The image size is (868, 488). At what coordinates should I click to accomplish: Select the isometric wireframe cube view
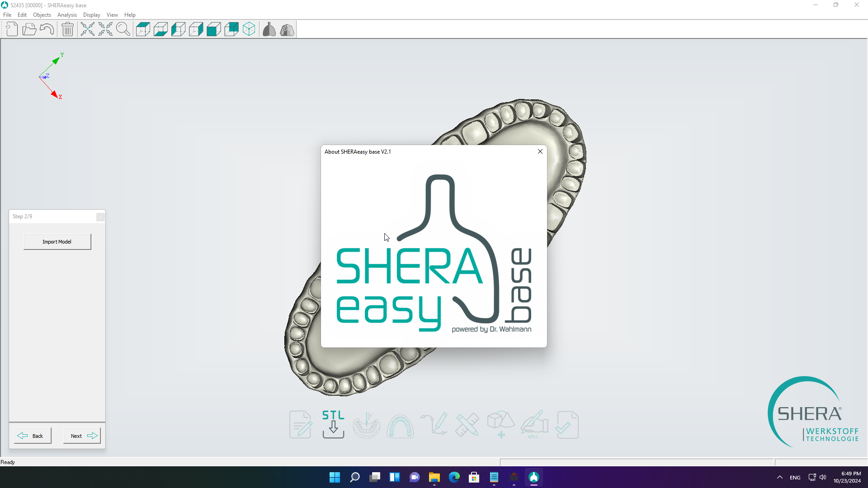(x=249, y=29)
